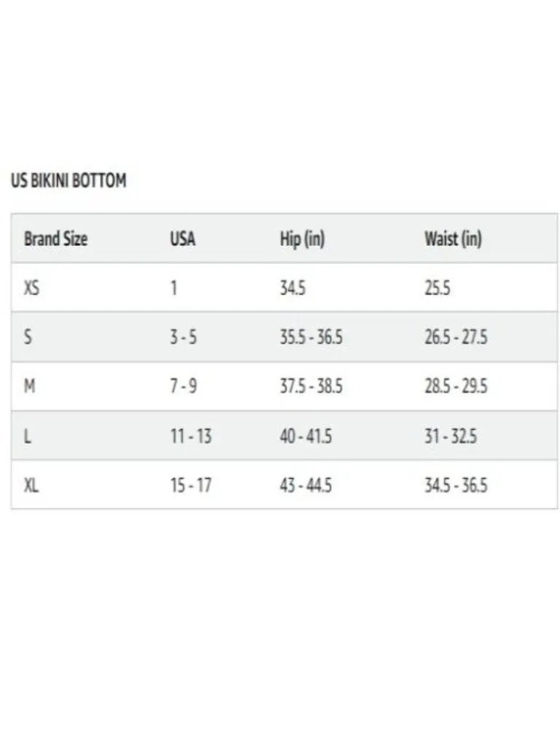Select waist range 34.5 - 36.5
The image size is (560, 747).
(x=456, y=485)
